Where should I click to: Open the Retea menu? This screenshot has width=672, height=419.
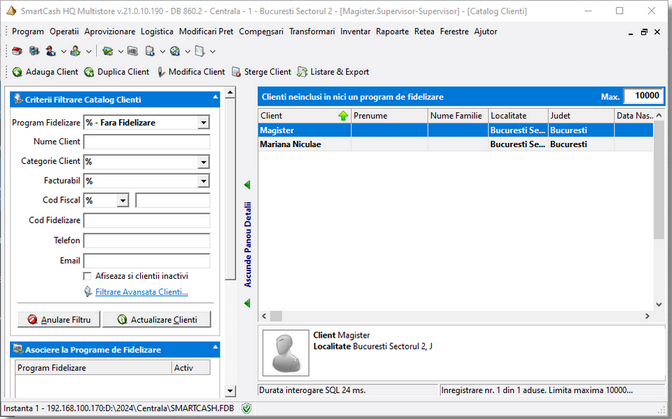424,32
